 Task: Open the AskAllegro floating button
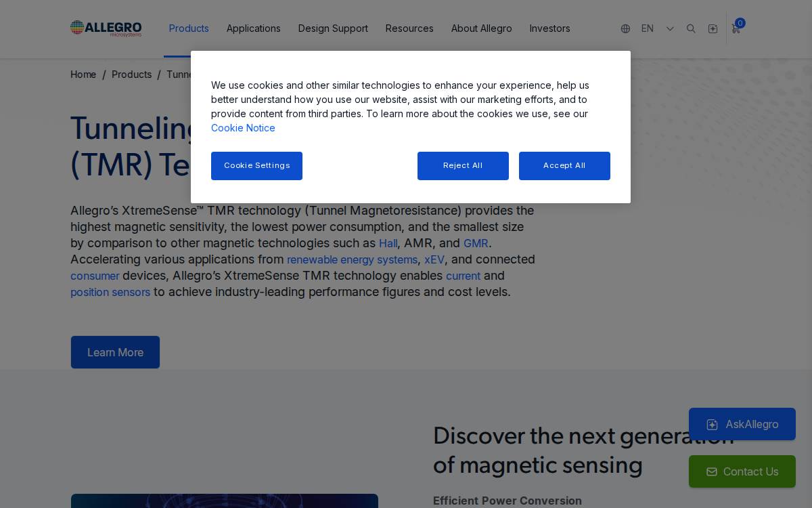pos(742,424)
